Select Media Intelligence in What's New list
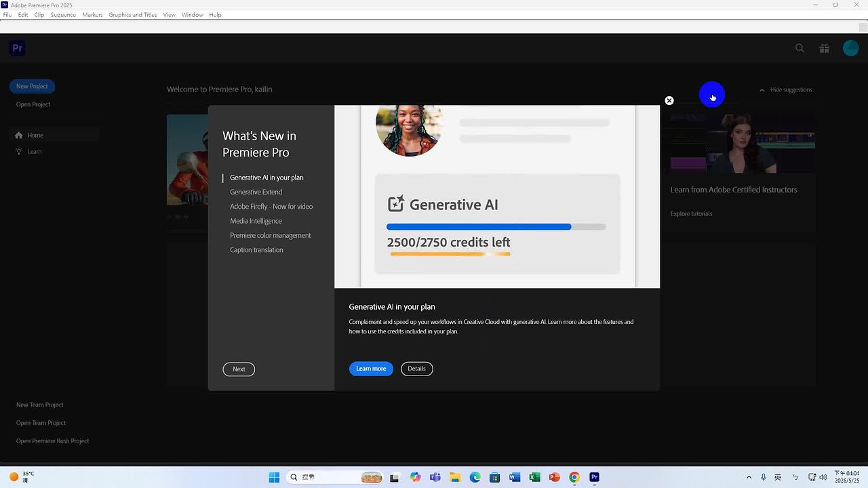This screenshot has height=488, width=868. pyautogui.click(x=256, y=221)
